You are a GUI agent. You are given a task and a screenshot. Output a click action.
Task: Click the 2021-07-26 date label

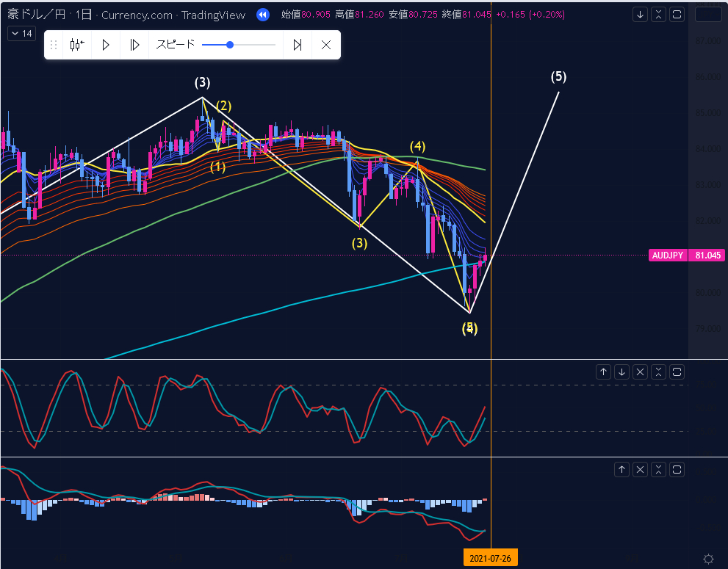pos(490,559)
